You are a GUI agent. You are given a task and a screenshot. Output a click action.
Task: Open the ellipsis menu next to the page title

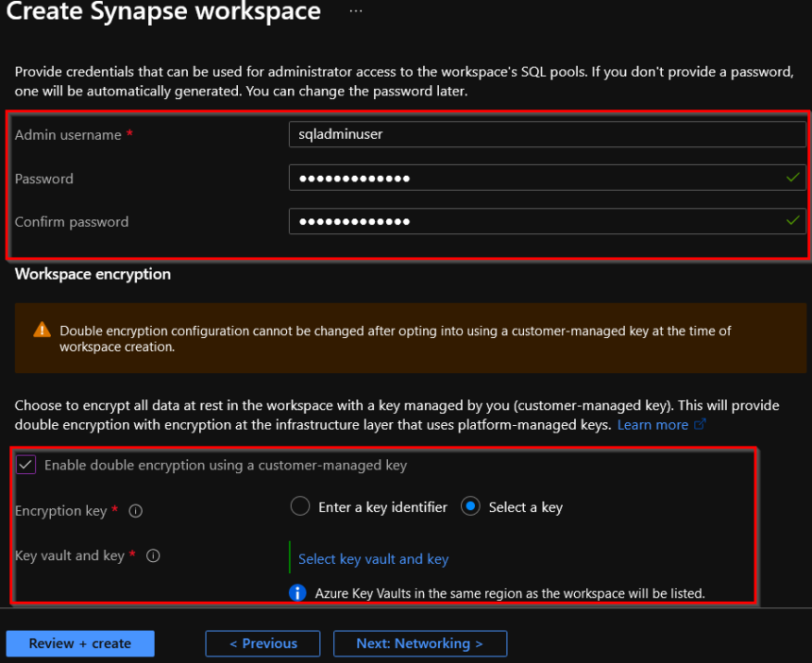pyautogui.click(x=355, y=11)
